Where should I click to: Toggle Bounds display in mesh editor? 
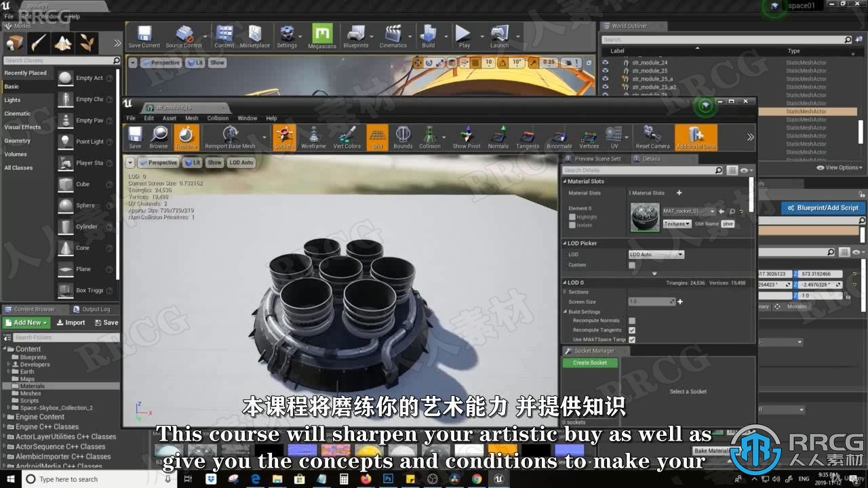point(403,138)
